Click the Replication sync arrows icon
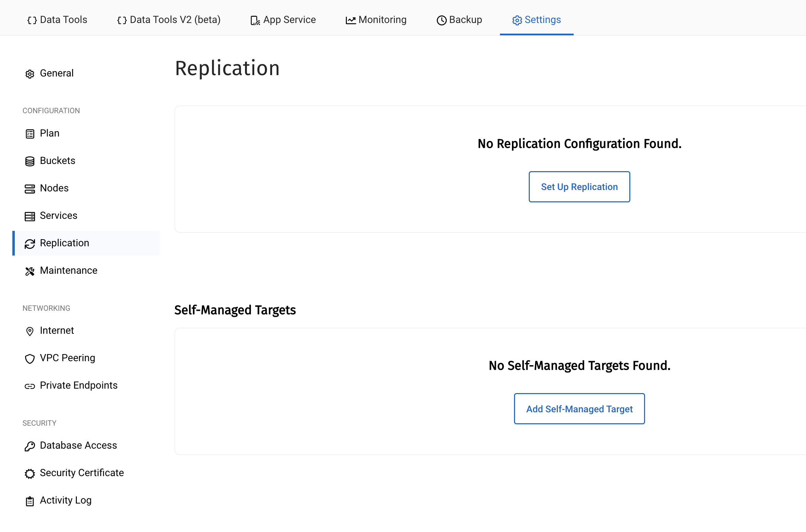 click(x=30, y=244)
